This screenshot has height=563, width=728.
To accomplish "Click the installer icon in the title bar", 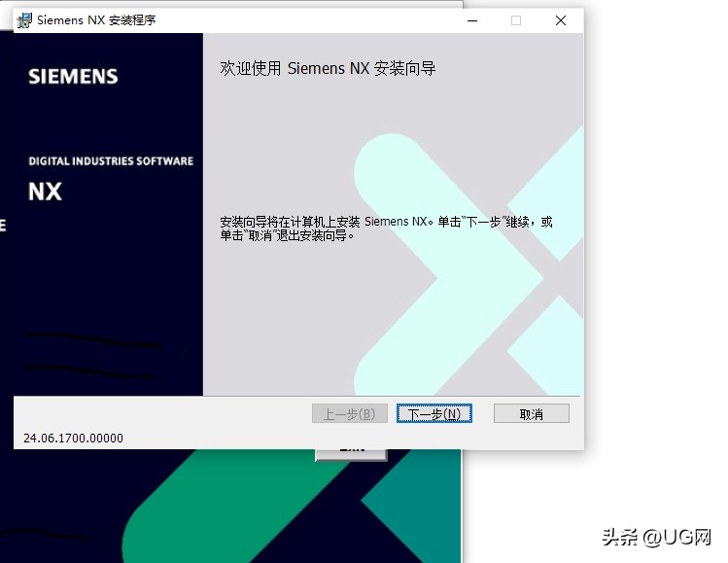I will click(24, 20).
